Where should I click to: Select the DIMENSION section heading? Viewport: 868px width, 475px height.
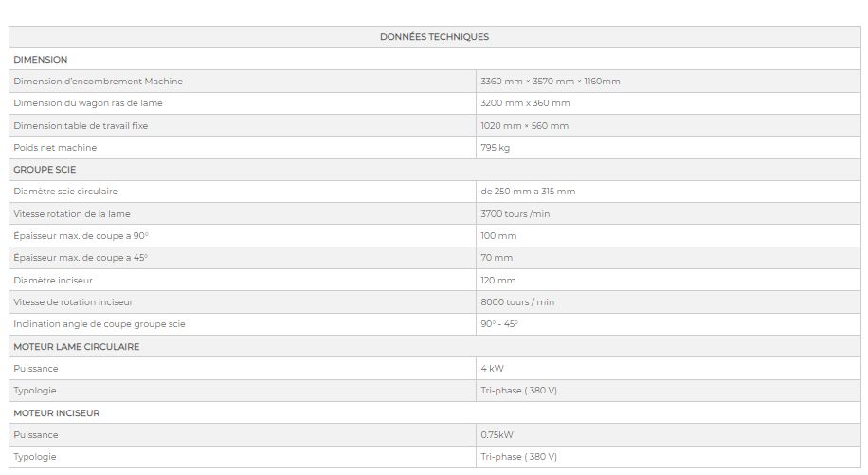pyautogui.click(x=41, y=60)
